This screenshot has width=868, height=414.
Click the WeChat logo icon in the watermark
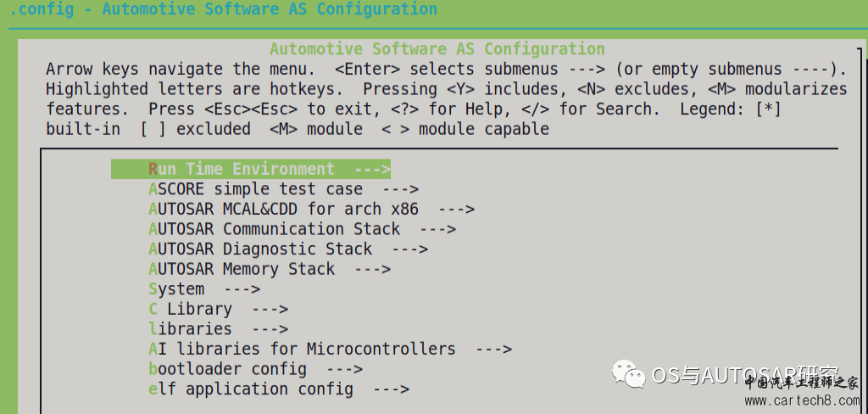click(x=628, y=373)
